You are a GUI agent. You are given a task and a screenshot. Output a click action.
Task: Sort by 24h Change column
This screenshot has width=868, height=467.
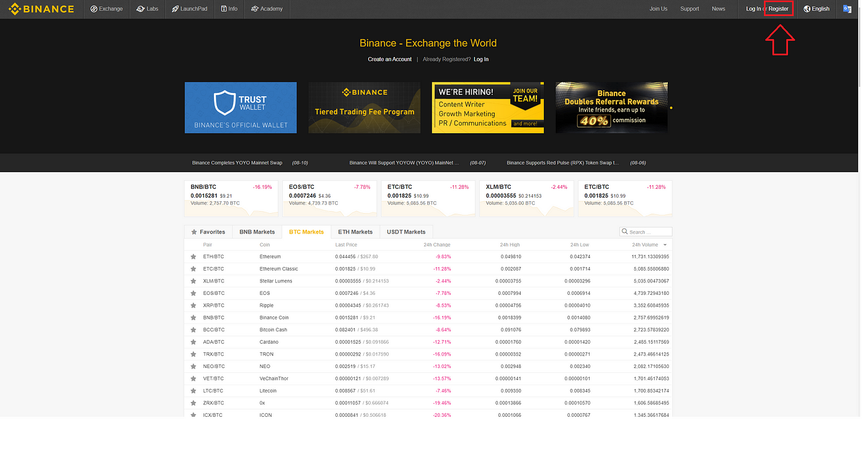coord(437,245)
